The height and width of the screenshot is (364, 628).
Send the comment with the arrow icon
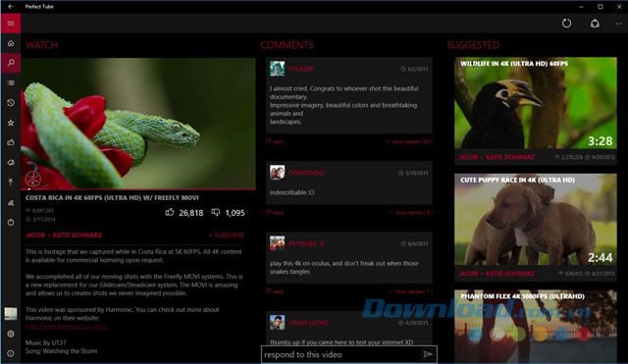428,354
